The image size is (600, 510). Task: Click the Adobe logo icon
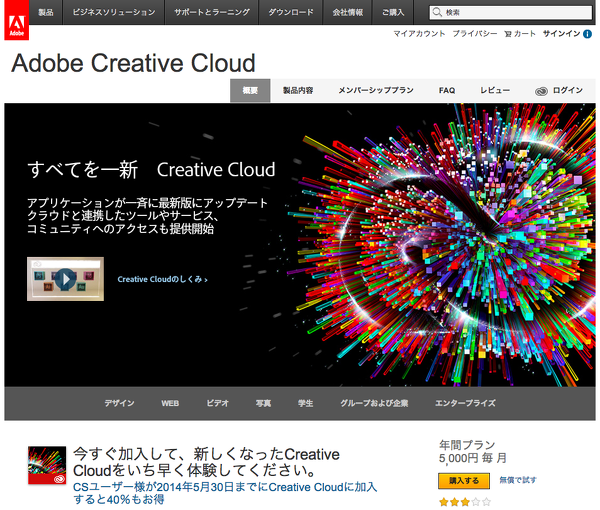click(x=17, y=20)
